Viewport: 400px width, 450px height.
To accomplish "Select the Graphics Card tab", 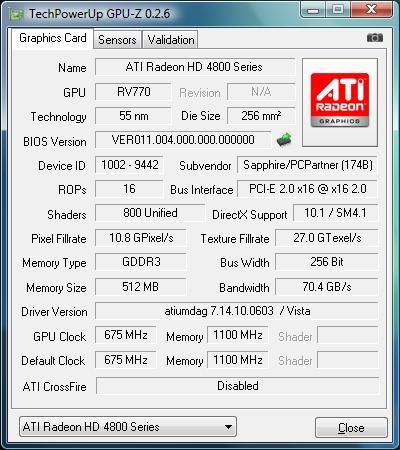I will 53,38.
